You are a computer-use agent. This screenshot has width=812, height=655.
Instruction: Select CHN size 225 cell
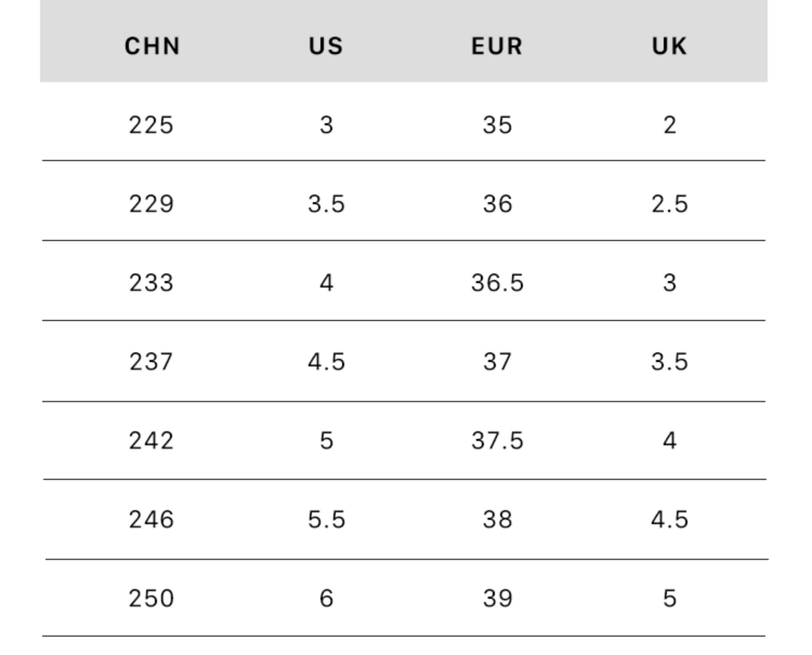point(151,125)
